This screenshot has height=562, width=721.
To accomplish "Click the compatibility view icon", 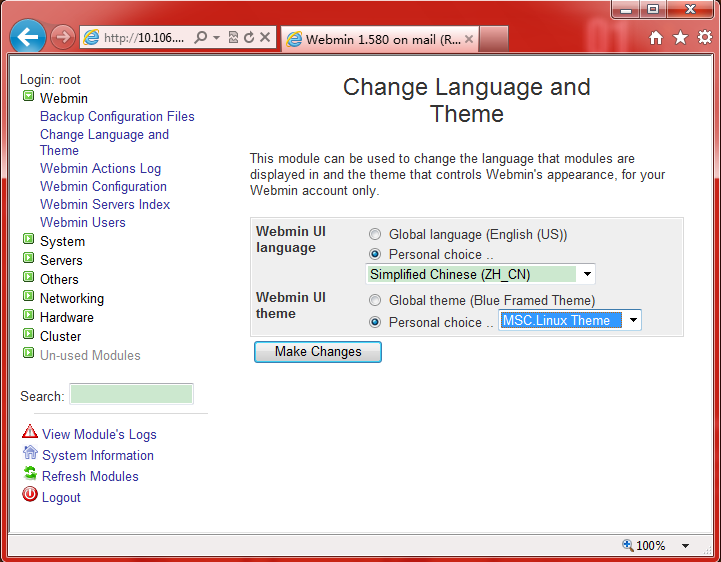I will (234, 37).
